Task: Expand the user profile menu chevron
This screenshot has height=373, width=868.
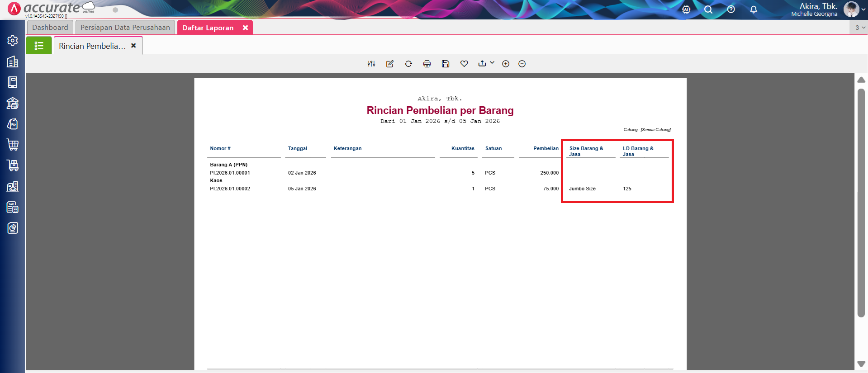Action: [863, 9]
